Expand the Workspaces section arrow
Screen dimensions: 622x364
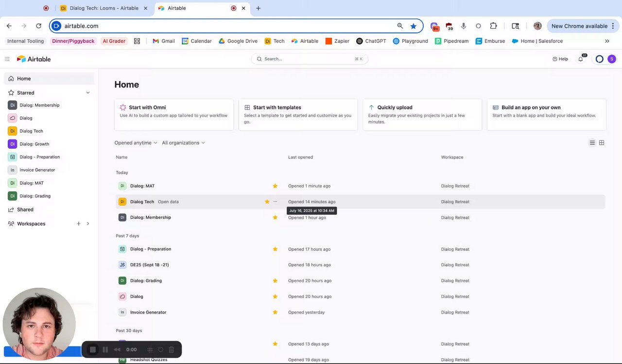tap(88, 224)
